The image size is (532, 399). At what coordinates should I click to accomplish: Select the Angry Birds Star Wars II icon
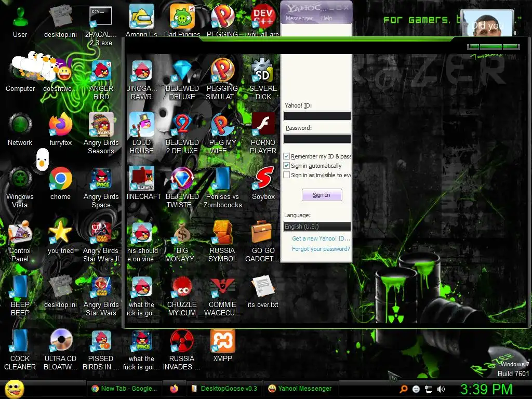point(101,242)
